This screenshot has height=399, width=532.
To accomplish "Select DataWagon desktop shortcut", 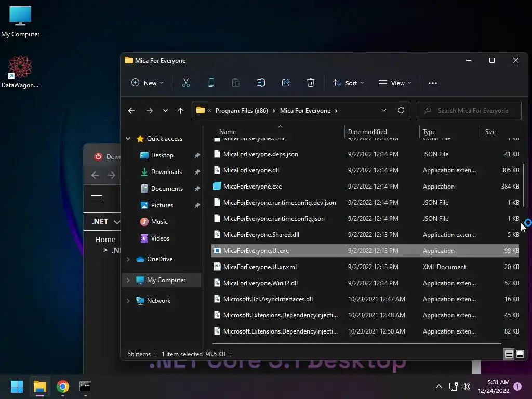I will coord(20,72).
